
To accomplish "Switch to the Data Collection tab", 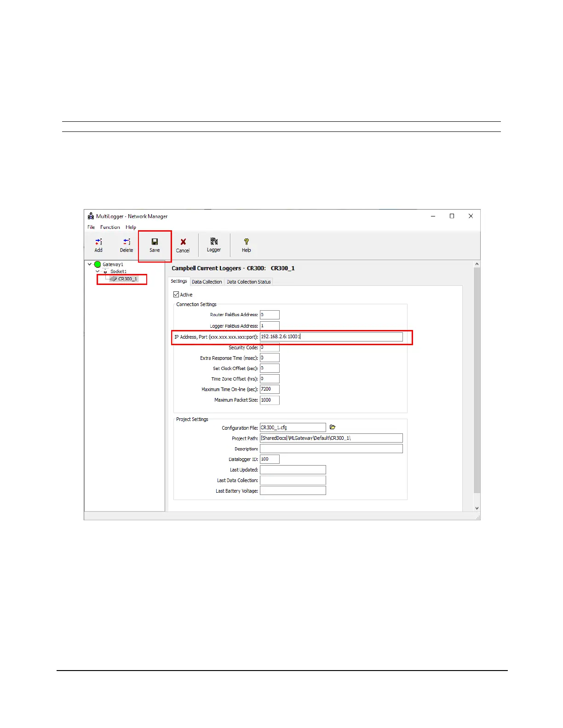I will pos(207,282).
